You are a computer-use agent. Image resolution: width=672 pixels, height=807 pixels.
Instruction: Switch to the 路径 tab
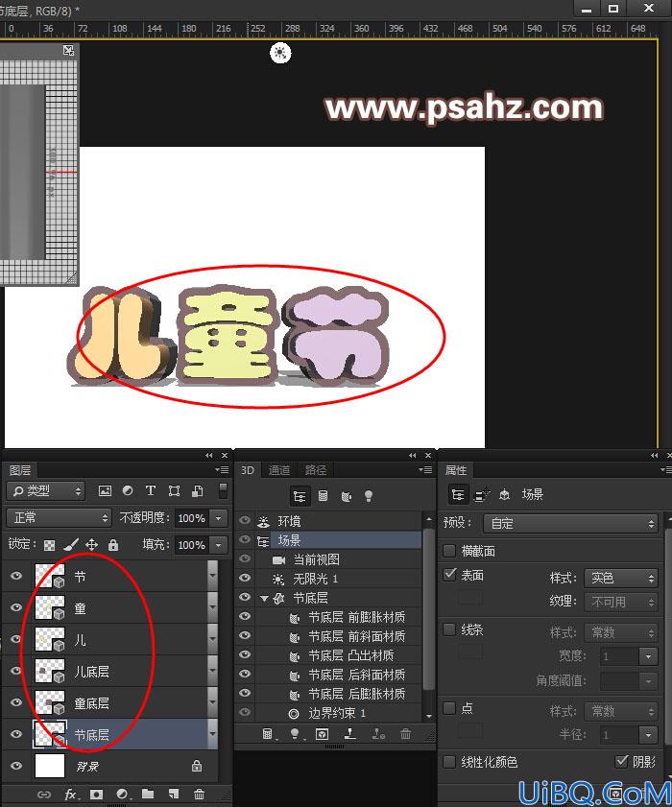(316, 470)
